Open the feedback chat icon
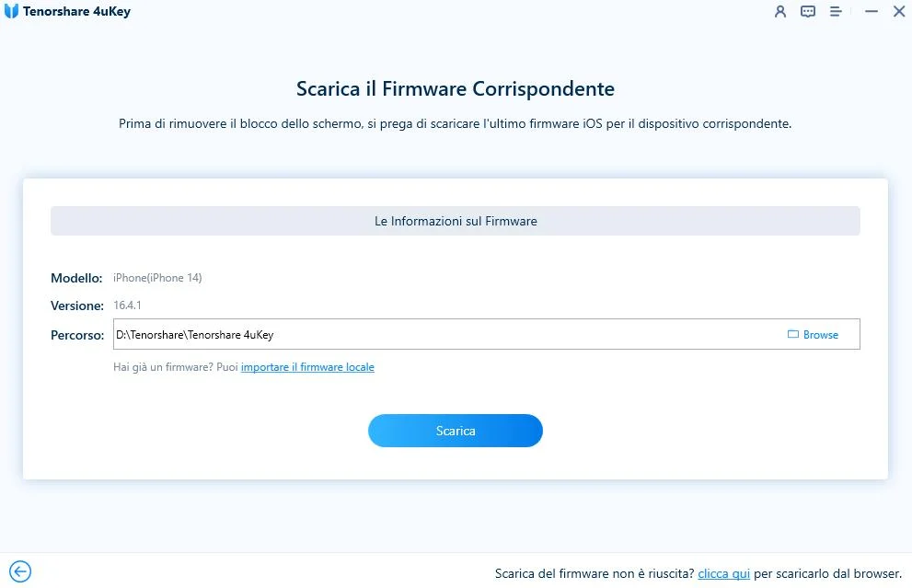 coord(808,11)
